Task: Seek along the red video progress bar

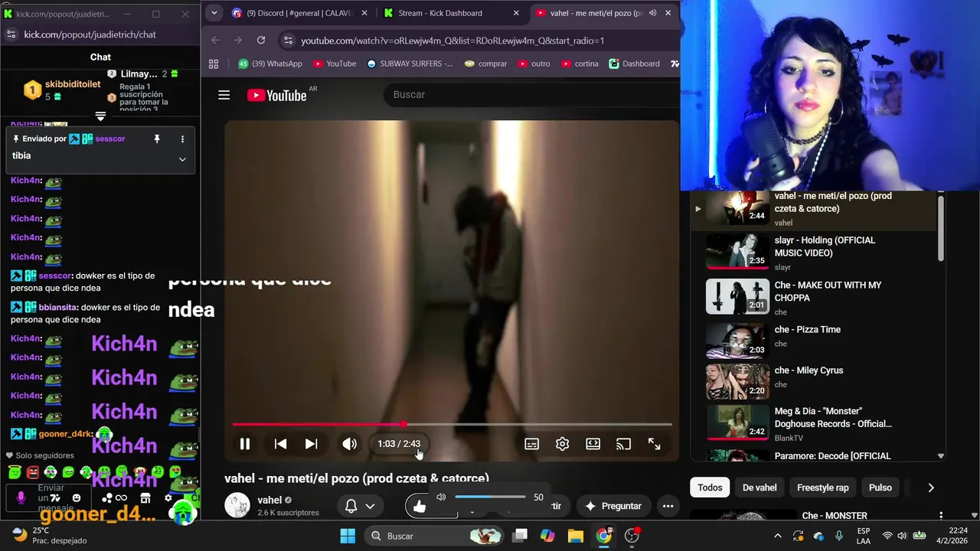Action: (x=452, y=424)
